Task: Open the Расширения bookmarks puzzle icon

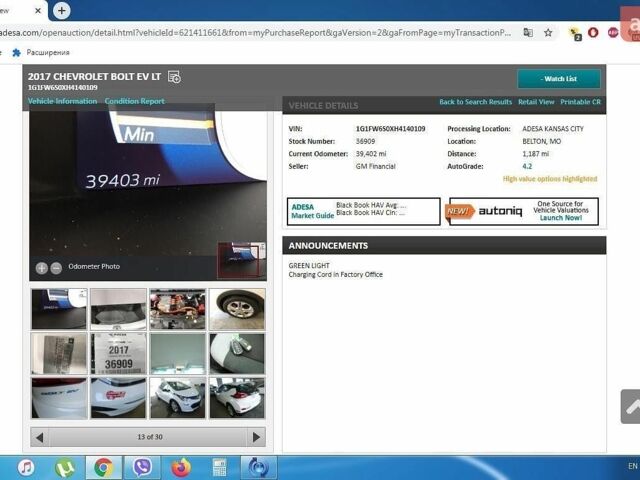Action: coord(17,53)
